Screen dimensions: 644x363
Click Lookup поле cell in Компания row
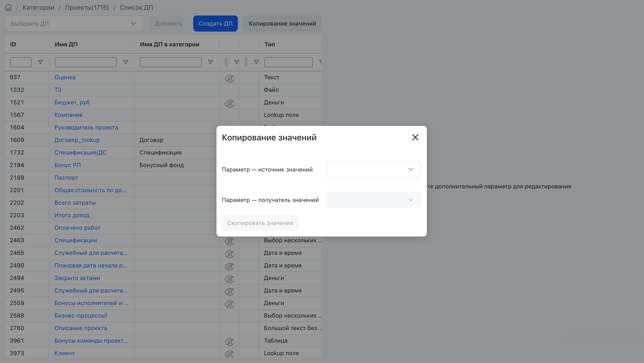pyautogui.click(x=281, y=115)
